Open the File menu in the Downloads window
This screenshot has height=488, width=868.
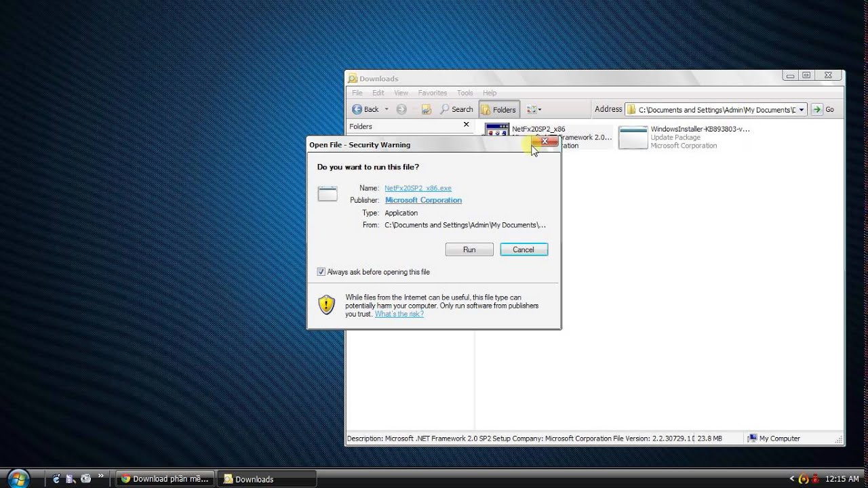pyautogui.click(x=357, y=93)
